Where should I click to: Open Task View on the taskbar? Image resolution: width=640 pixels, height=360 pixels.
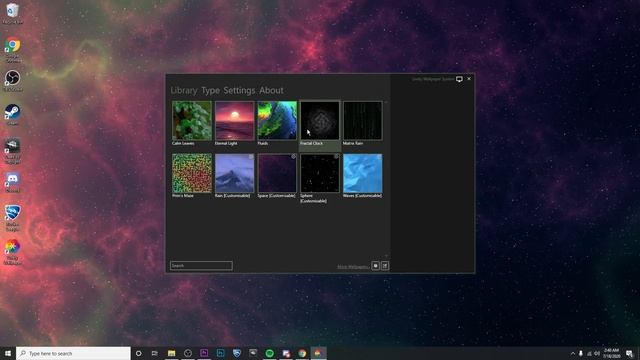(x=155, y=353)
